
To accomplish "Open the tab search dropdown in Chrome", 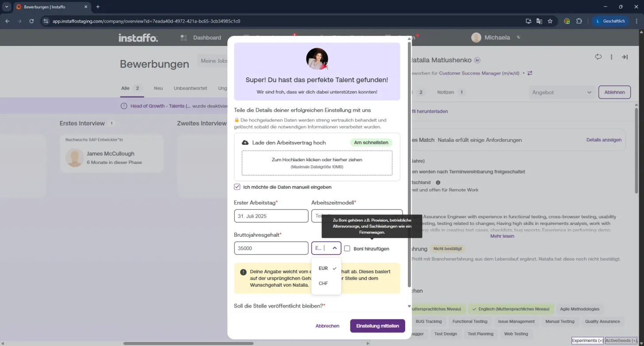I will click(x=7, y=7).
